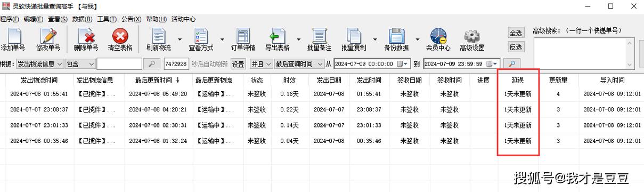
Task: Expand the 备份数据 dropdown arrow
Action: [x=417, y=39]
